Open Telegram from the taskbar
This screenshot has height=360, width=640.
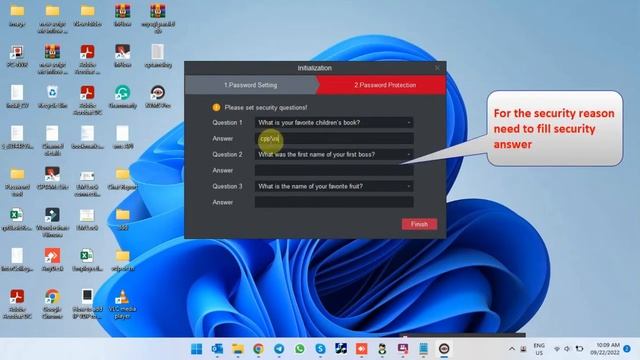(279, 349)
